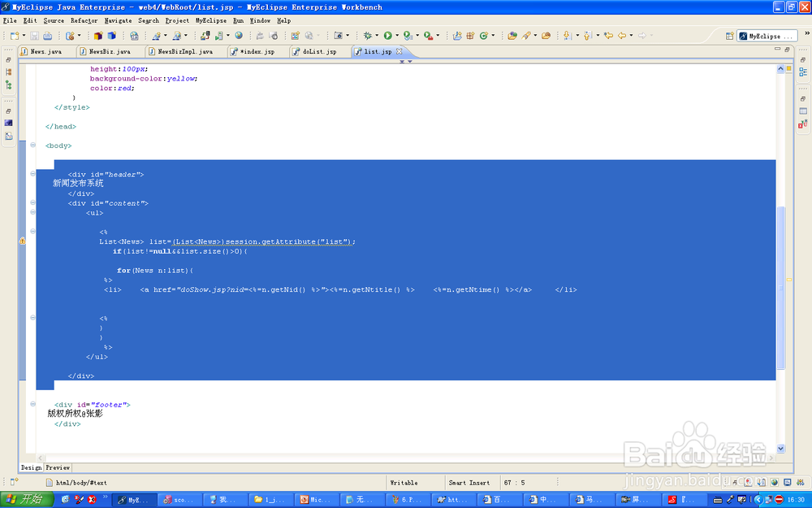This screenshot has width=812, height=508.
Task: Minimize the editor area
Action: click(x=777, y=49)
